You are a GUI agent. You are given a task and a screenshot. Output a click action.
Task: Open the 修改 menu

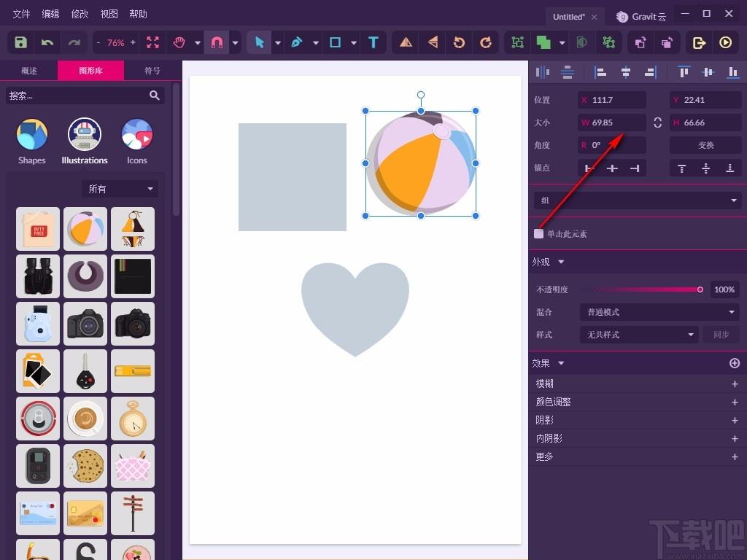pyautogui.click(x=80, y=14)
